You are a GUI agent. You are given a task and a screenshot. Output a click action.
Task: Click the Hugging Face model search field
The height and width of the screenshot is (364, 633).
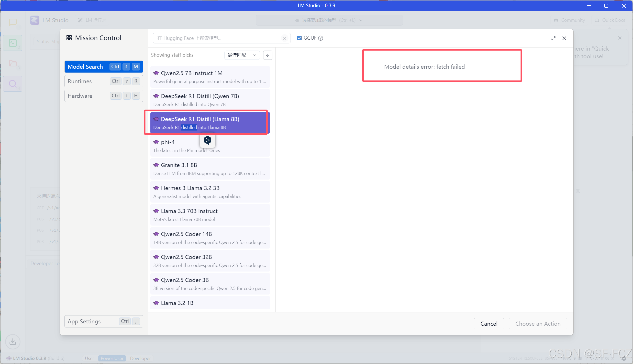pos(217,38)
